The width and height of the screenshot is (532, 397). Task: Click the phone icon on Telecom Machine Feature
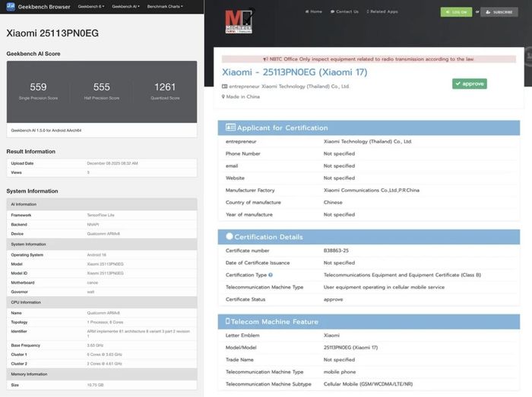pos(228,321)
